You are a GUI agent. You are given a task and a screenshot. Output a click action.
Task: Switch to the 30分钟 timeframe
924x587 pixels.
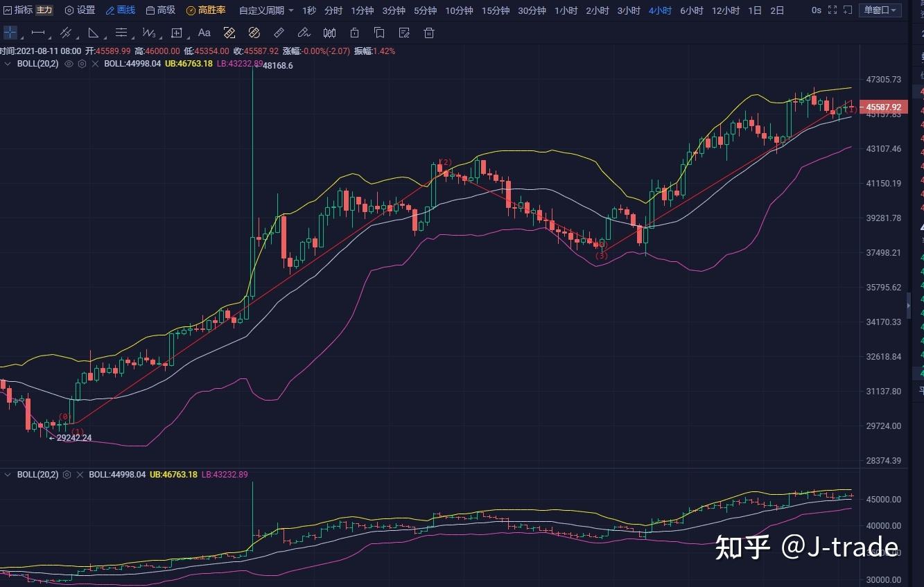point(532,10)
